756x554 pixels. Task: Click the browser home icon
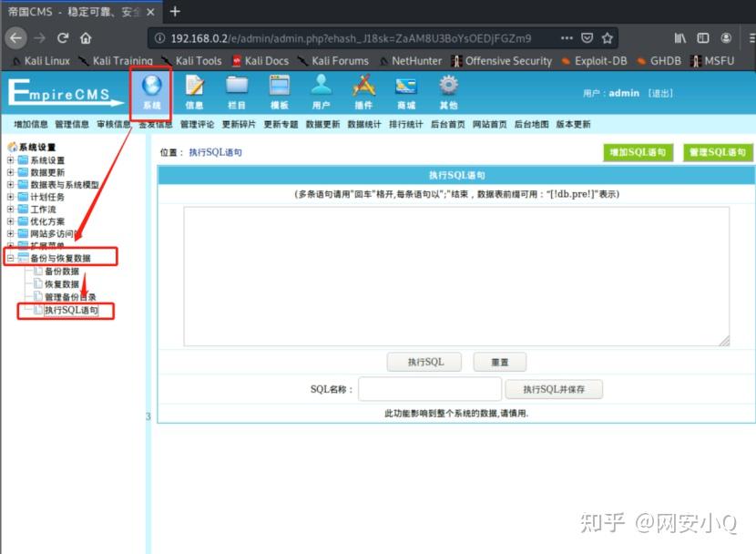pos(86,39)
